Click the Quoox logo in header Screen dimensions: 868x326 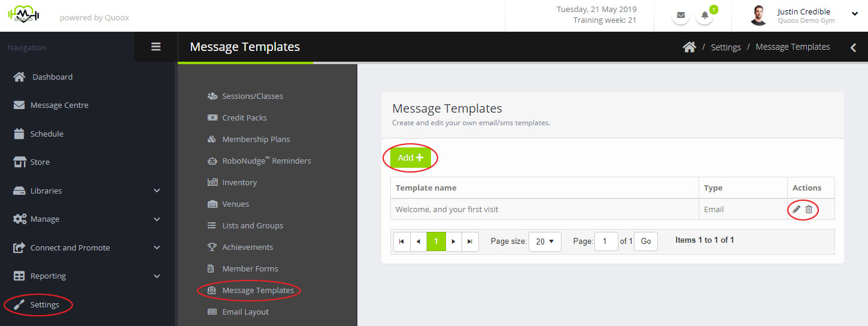(23, 14)
